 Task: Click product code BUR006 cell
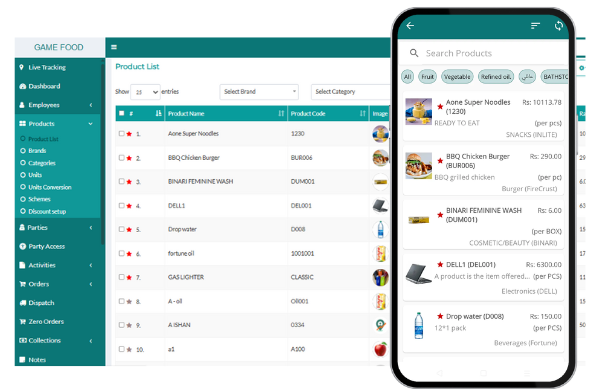302,158
